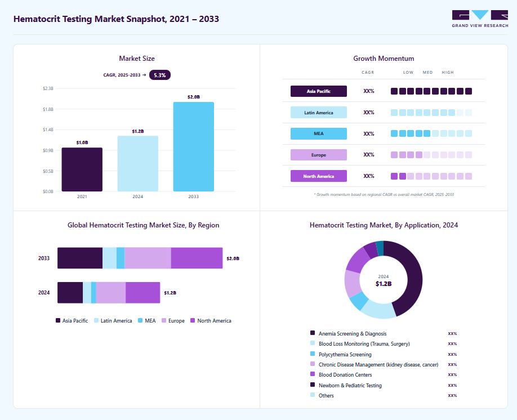Screen dimensions: 517x420
Task: Click MEA momentum indicator squares
Action: tap(431, 133)
